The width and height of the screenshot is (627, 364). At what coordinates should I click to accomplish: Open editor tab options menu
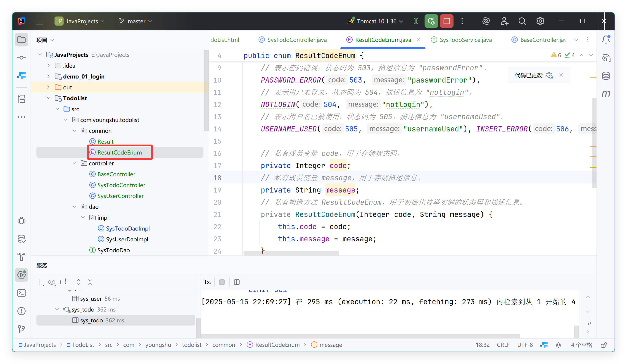click(x=588, y=40)
